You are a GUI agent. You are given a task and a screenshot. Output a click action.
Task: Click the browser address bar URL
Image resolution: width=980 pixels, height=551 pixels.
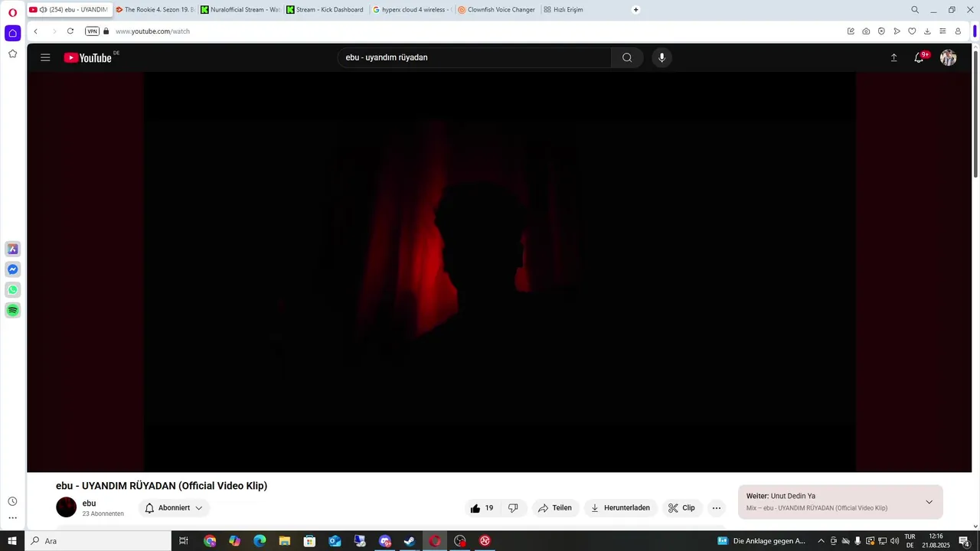point(152,31)
